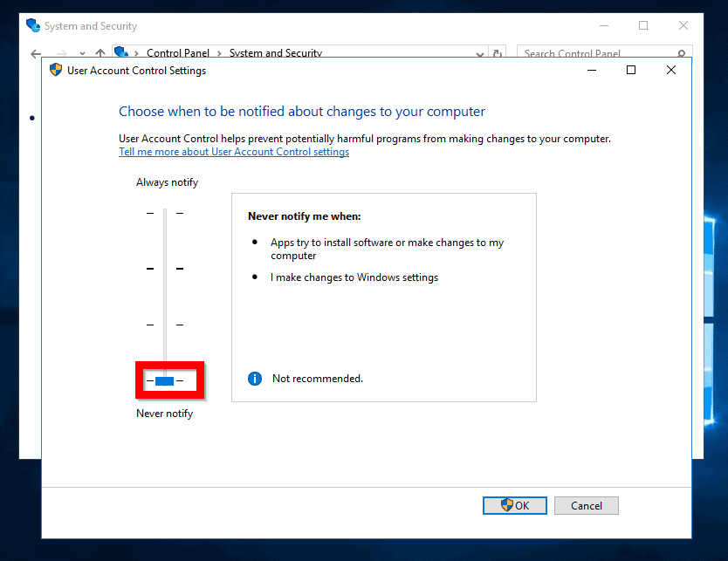
Task: Open System and Security breadcrumb entry
Action: 275,52
